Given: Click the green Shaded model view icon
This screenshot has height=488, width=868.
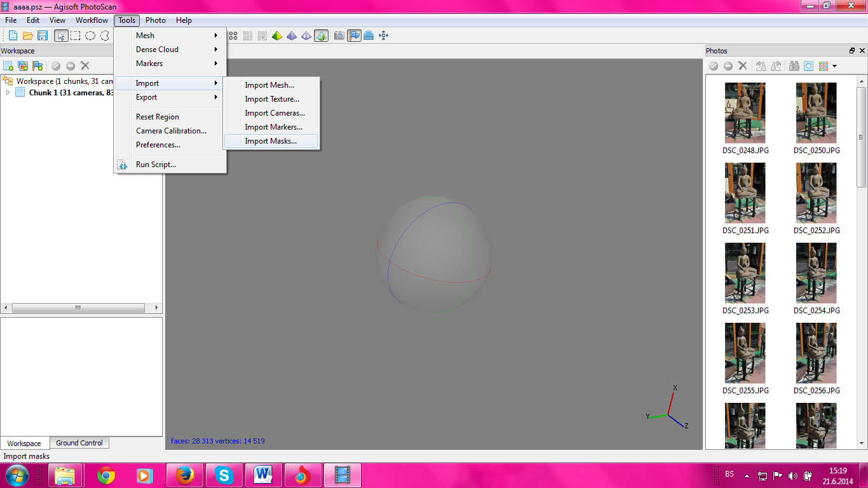Looking at the screenshot, I should point(277,36).
